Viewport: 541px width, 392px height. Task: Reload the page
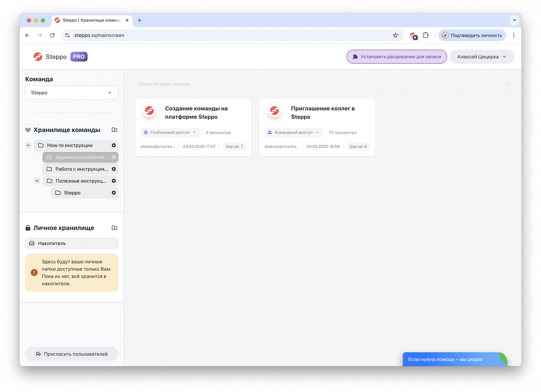tap(52, 35)
